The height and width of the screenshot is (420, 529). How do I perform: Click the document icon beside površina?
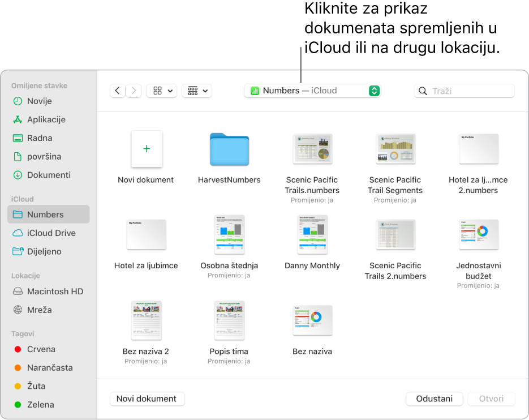point(18,157)
